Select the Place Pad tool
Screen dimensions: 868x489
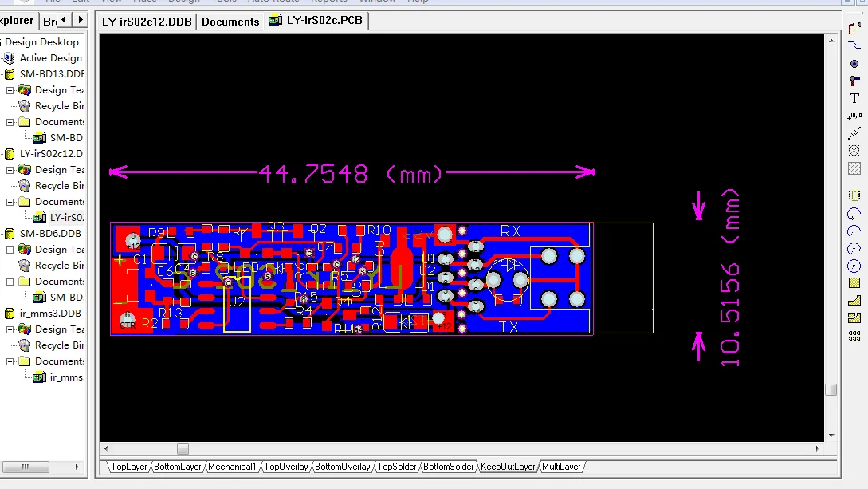pos(854,63)
